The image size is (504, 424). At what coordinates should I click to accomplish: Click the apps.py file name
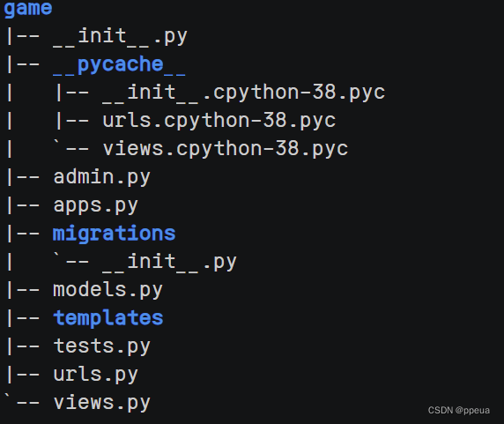tap(96, 206)
